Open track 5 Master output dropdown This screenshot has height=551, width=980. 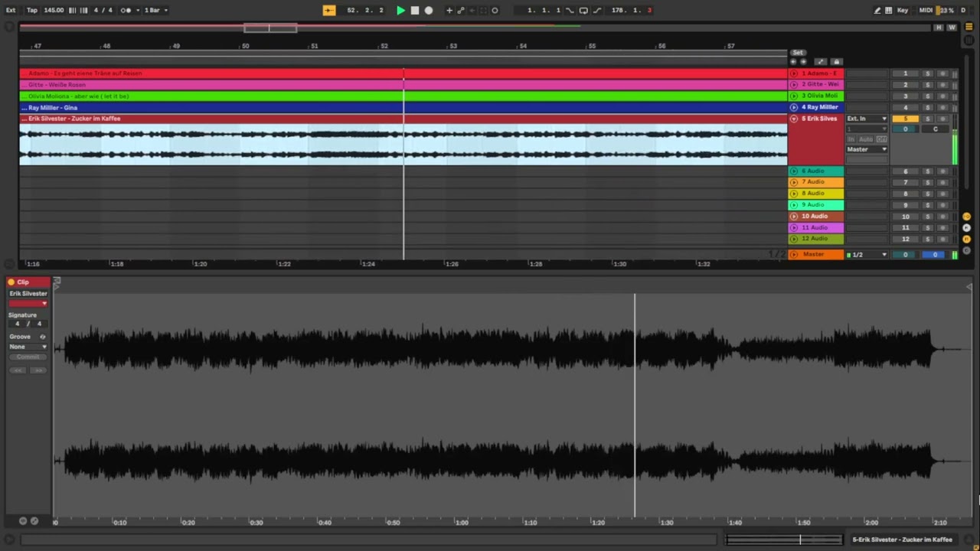[x=867, y=149]
